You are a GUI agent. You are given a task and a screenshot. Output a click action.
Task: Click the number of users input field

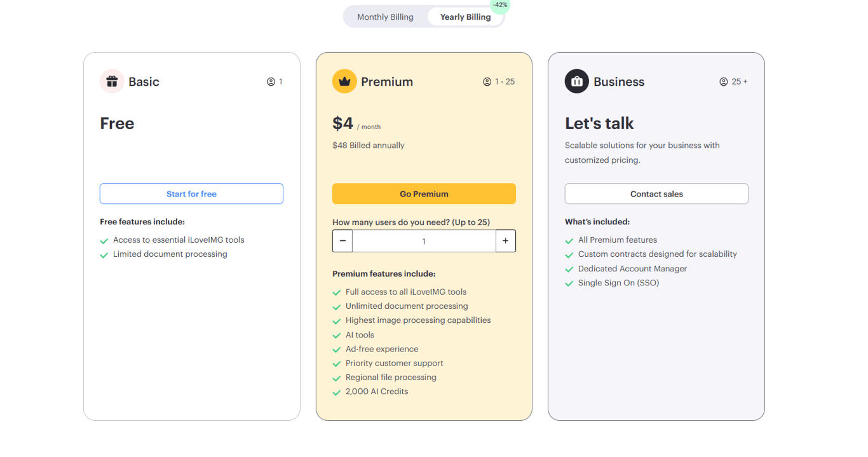424,241
